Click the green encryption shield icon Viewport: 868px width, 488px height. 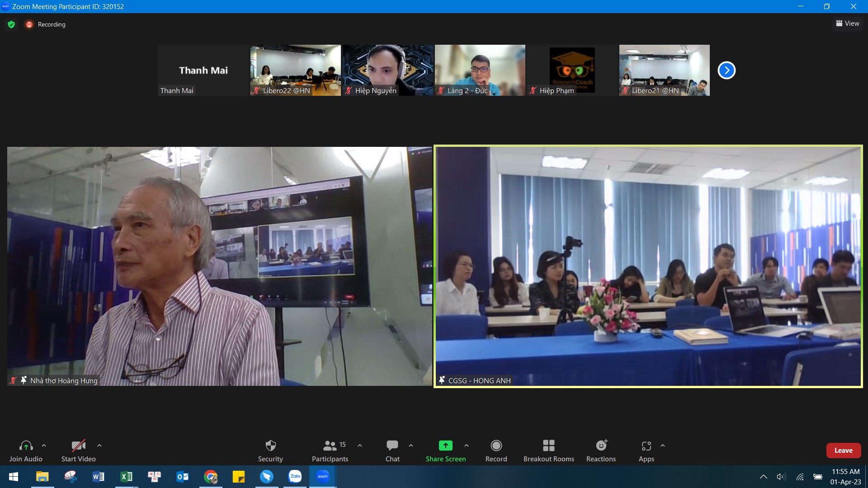coord(11,24)
